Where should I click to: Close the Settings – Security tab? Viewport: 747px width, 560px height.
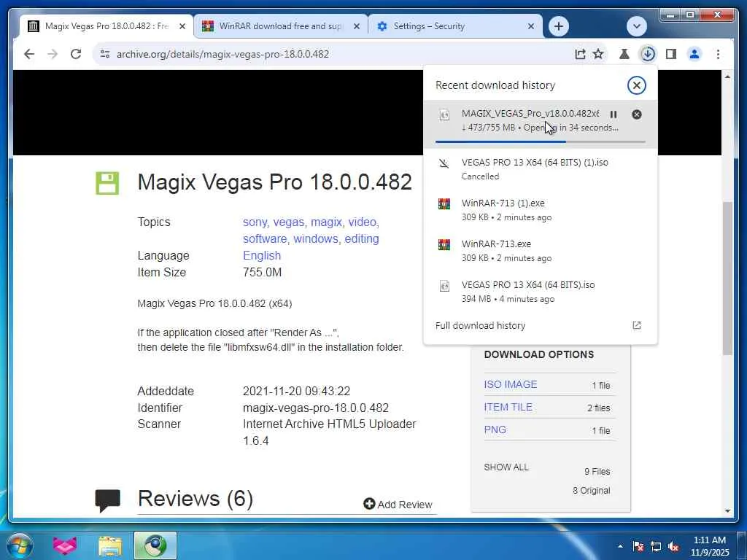click(x=531, y=26)
